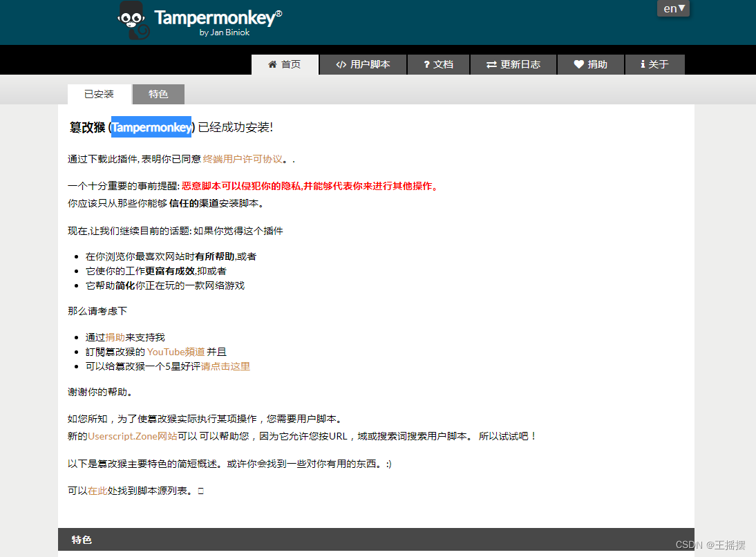Viewport: 756px width, 557px height.
Task: Click the Tampermonkey monkey logo icon
Action: 133,21
